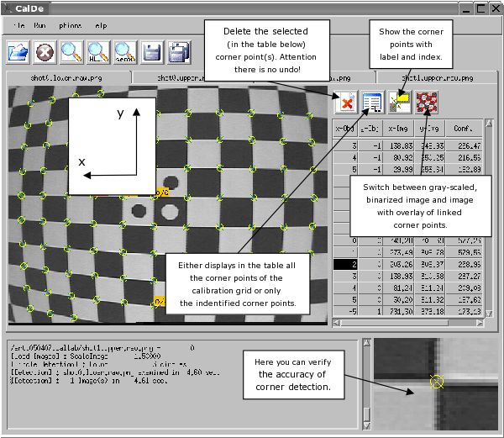Click the single floppy disk save icon
Viewport: 504px width, 438px height.
pos(152,54)
